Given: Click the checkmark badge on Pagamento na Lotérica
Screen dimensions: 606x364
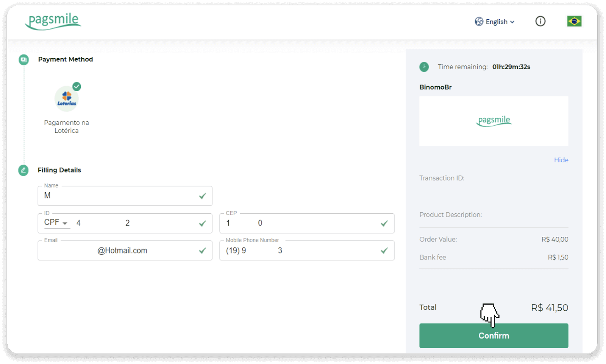Looking at the screenshot, I should point(77,87).
